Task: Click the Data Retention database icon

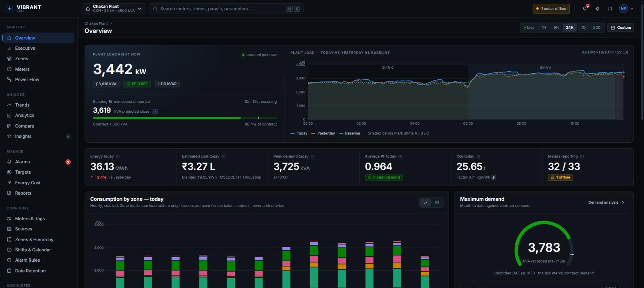Action: (9, 271)
